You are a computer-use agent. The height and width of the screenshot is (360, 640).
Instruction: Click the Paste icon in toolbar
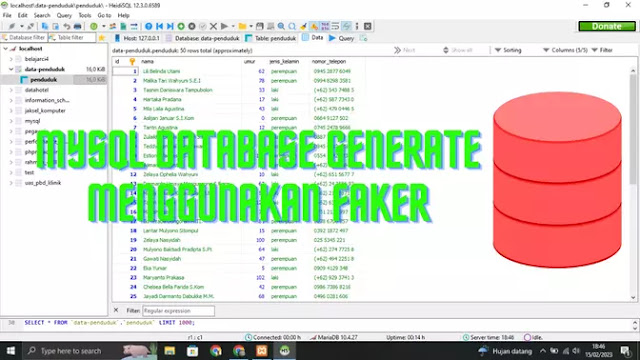pyautogui.click(x=56, y=26)
